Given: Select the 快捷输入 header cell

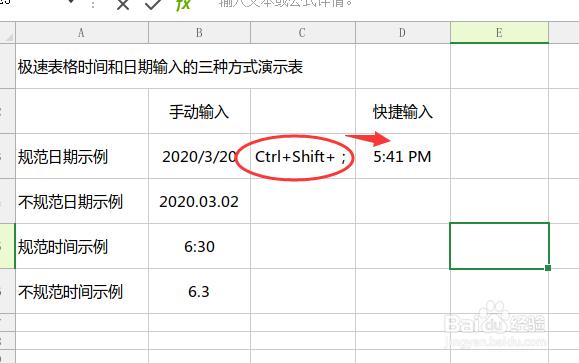Looking at the screenshot, I should click(x=403, y=112).
